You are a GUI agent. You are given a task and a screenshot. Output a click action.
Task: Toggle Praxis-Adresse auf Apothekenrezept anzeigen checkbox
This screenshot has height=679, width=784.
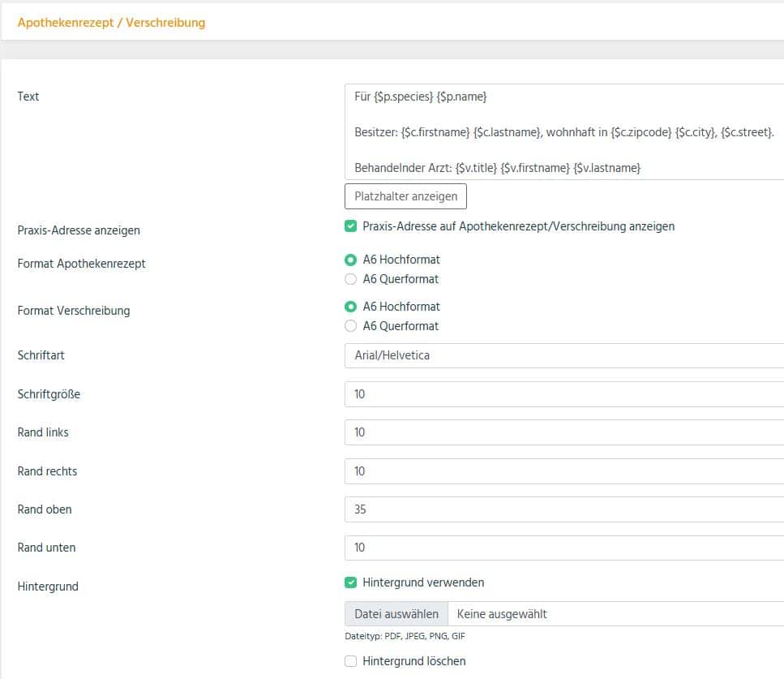(x=350, y=226)
